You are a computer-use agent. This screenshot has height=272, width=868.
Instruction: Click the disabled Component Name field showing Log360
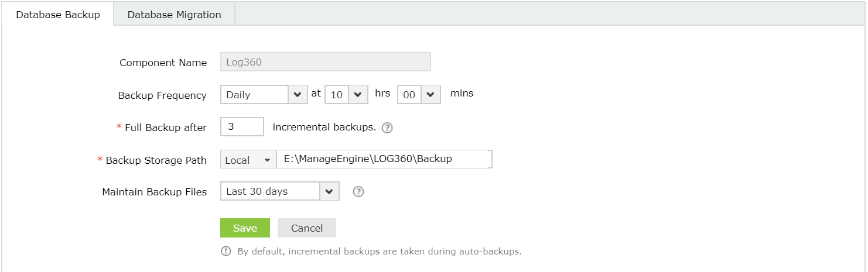[326, 62]
